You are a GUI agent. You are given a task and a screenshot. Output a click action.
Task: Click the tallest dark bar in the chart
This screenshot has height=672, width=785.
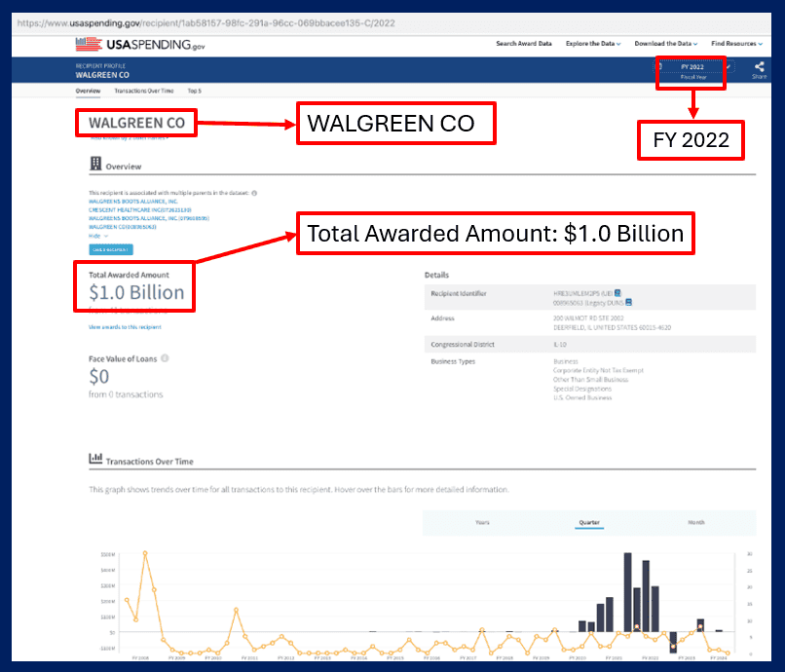pos(628,592)
